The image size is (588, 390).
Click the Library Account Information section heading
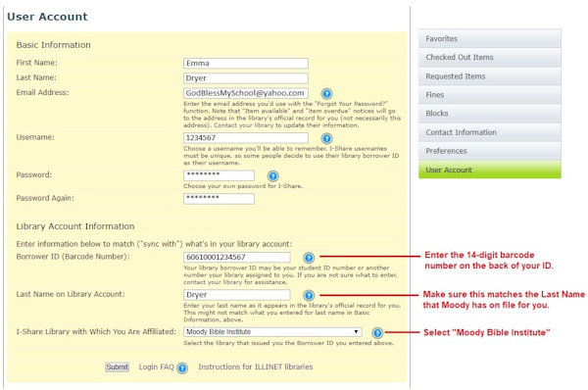pos(75,226)
